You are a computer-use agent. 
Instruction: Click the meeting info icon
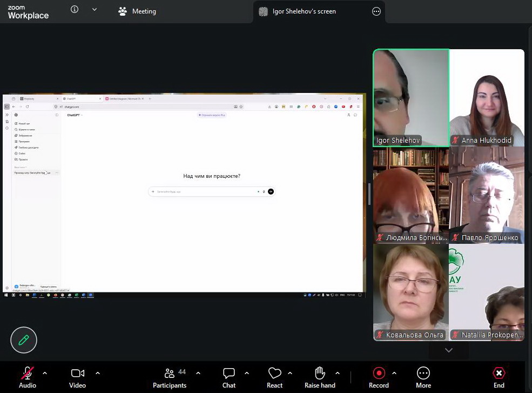pyautogui.click(x=75, y=10)
